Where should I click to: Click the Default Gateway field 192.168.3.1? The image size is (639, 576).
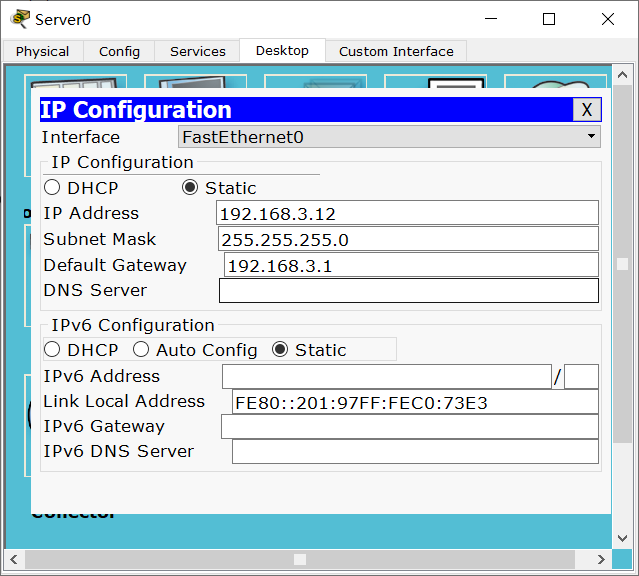(x=411, y=265)
